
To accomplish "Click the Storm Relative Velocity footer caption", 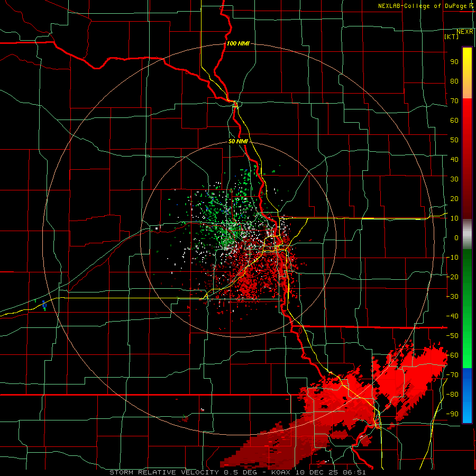I will click(237, 472).
